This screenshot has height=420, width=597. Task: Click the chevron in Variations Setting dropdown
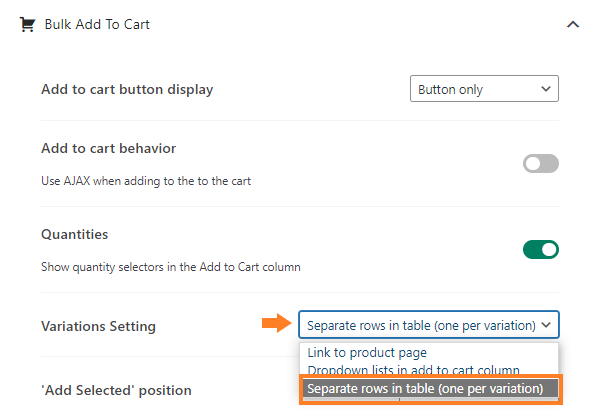click(x=546, y=325)
